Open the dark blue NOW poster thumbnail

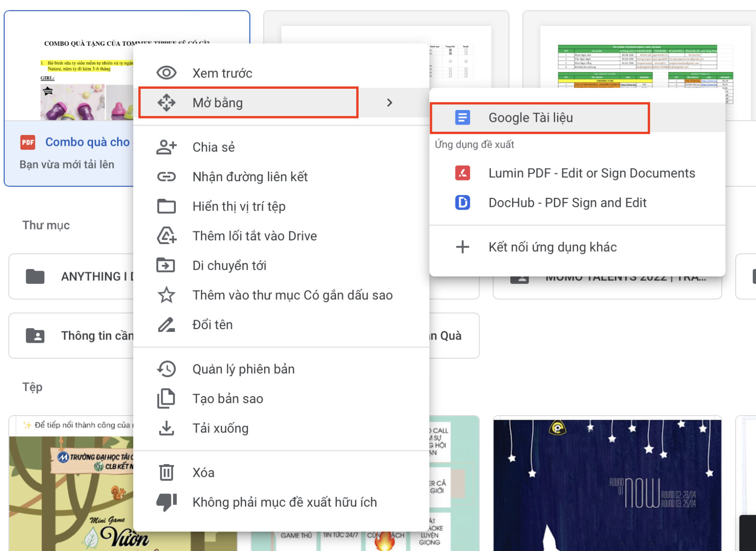point(607,485)
